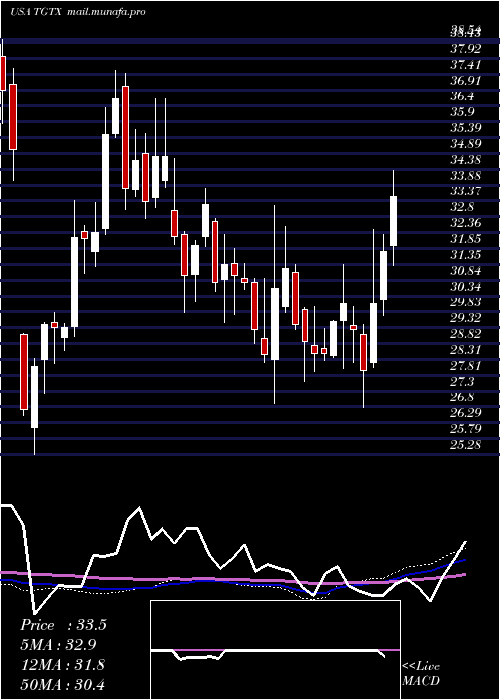
Task: Select the 32.36 price axis label
Action: [x=466, y=223]
